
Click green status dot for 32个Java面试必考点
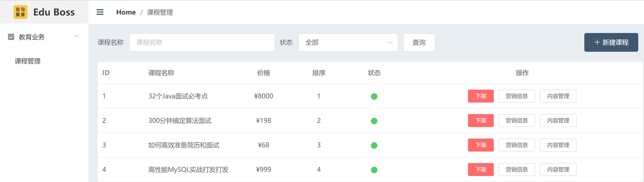[374, 97]
